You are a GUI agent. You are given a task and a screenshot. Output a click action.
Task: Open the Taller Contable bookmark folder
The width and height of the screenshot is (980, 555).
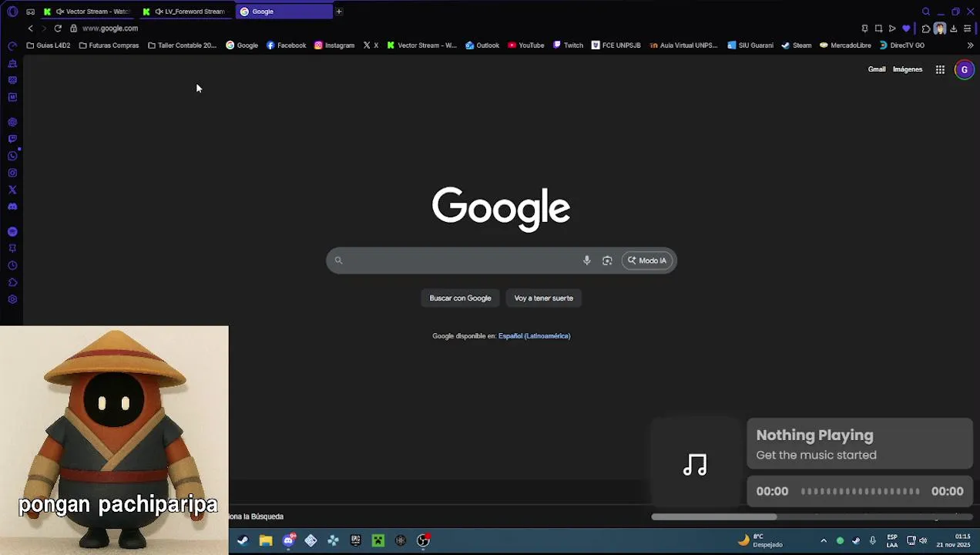point(182,45)
